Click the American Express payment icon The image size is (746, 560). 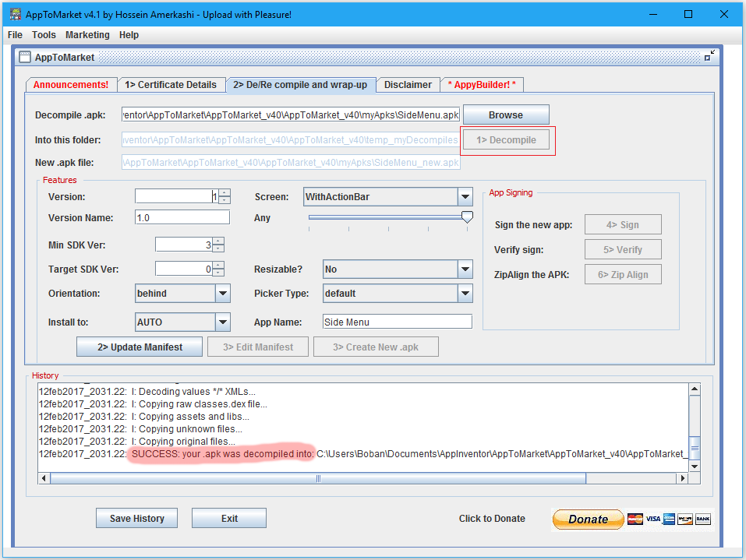click(669, 519)
